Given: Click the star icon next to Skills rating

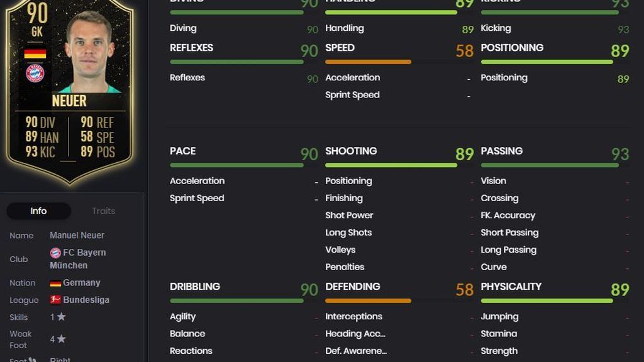Looking at the screenshot, I should [61, 317].
